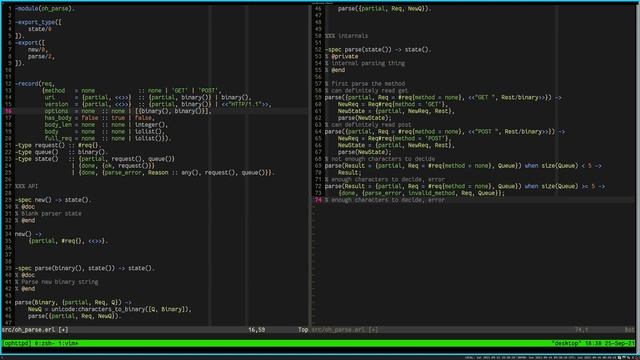Click -type queue() :: binary() line
This screenshot has height=360, width=640.
61,152
